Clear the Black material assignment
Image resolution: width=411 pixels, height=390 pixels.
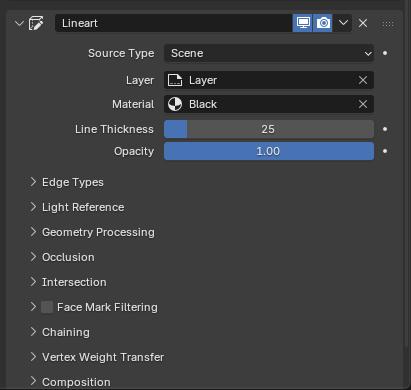tap(363, 104)
